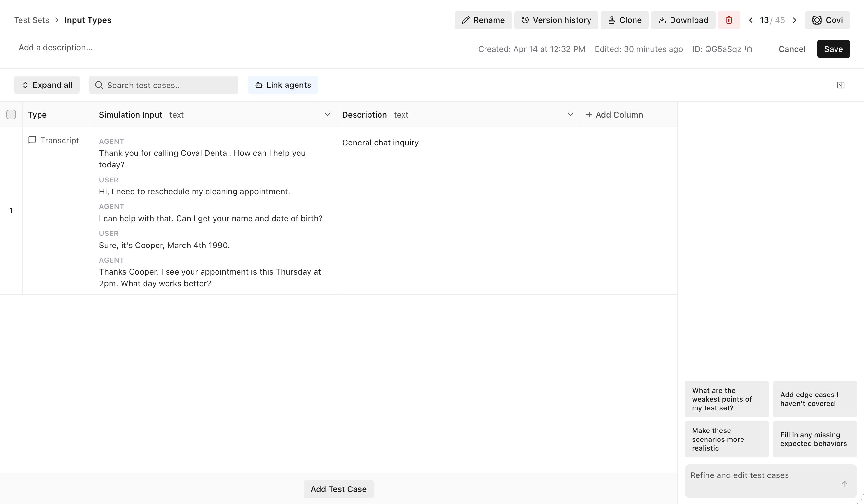Open Simulation Input column dropdown
This screenshot has width=864, height=504.
pyautogui.click(x=327, y=114)
